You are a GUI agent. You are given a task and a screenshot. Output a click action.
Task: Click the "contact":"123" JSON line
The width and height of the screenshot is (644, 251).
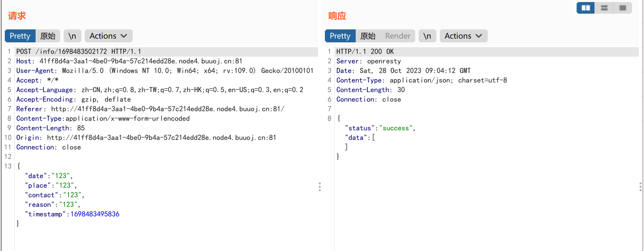[54, 195]
